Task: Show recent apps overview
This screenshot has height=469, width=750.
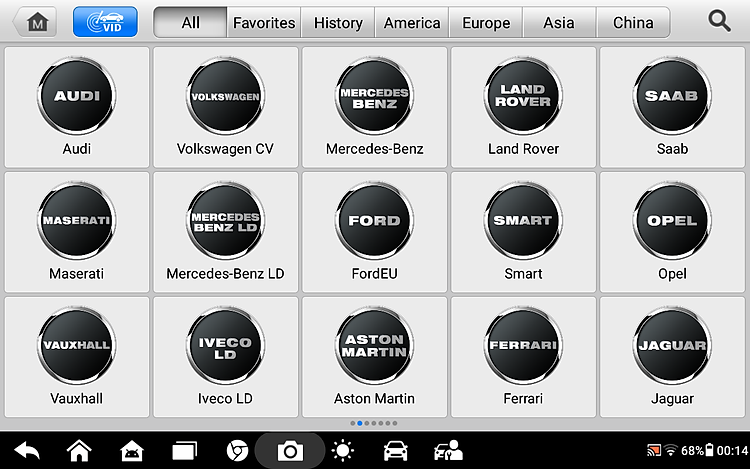Action: (x=185, y=451)
